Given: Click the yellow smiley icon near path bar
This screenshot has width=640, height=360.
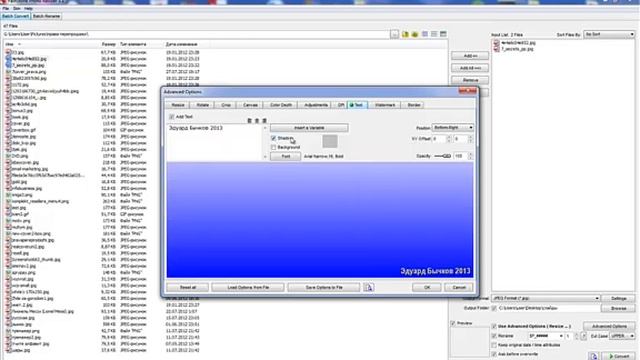Looking at the screenshot, I should (415, 34).
